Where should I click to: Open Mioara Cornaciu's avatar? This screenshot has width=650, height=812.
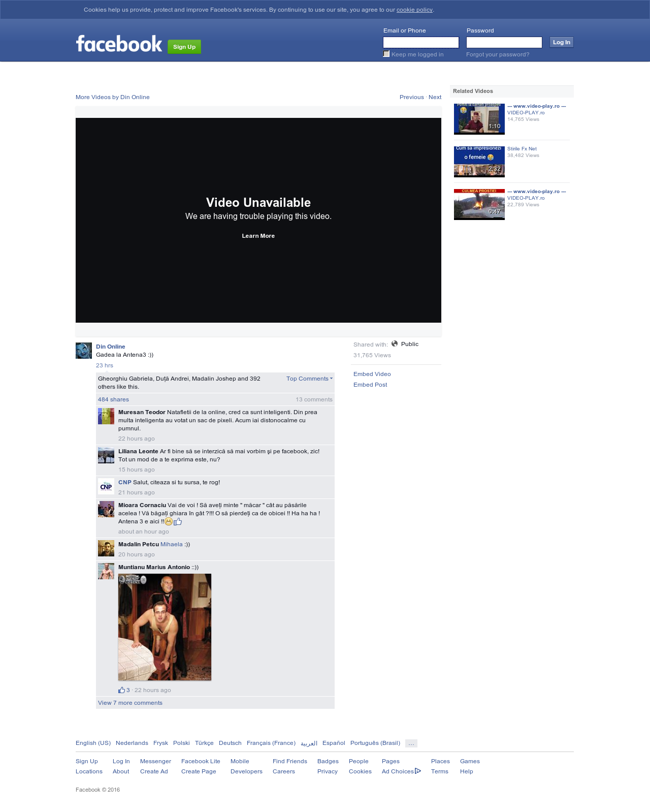[106, 509]
